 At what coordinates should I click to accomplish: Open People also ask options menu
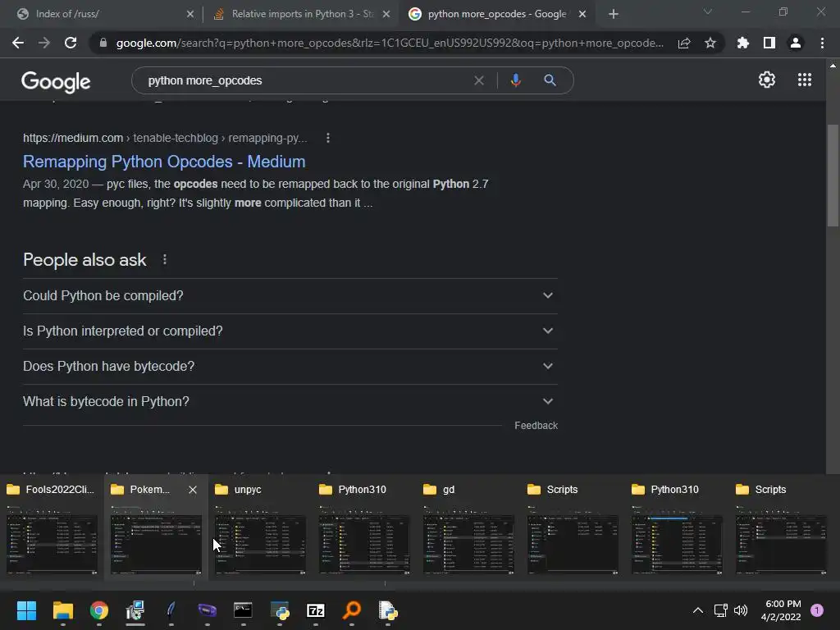tap(164, 260)
